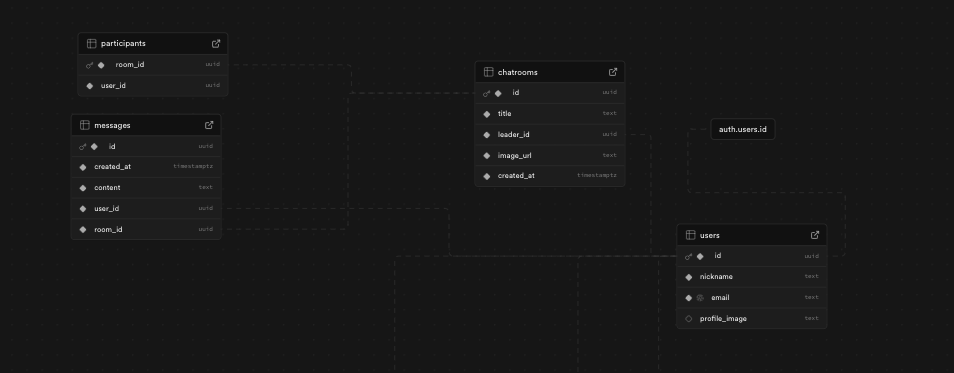Click uuid type label on users id row
The image size is (954, 373).
click(x=812, y=257)
